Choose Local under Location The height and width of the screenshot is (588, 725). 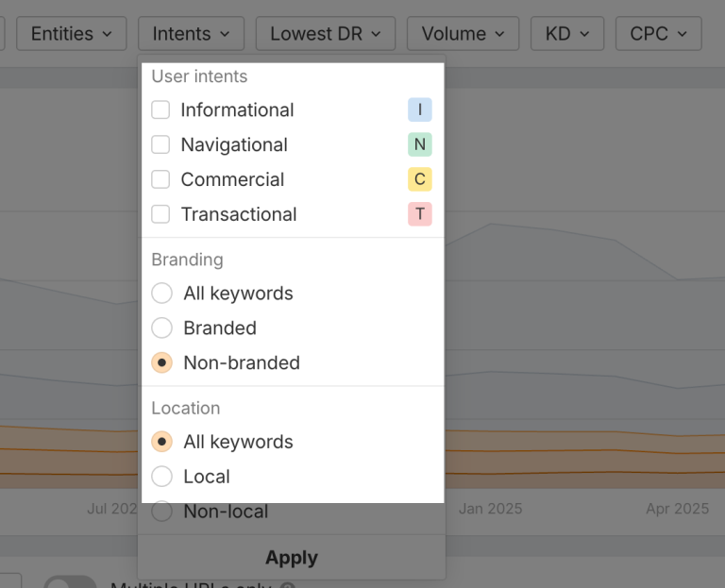click(162, 477)
